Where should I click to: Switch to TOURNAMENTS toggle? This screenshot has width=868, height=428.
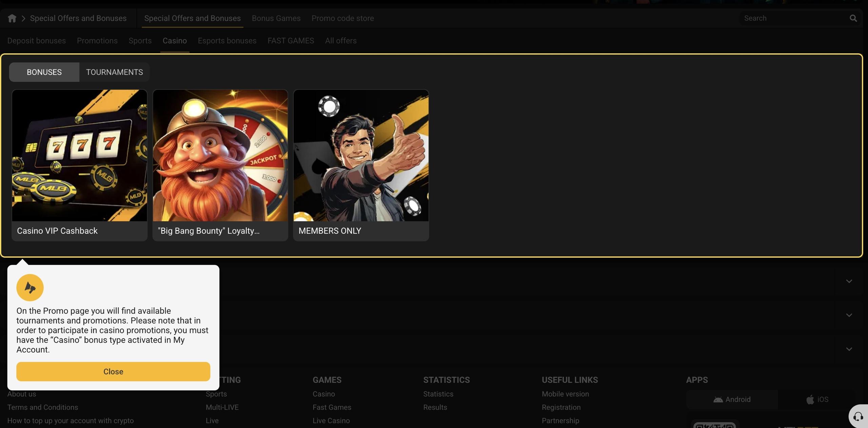tap(114, 72)
